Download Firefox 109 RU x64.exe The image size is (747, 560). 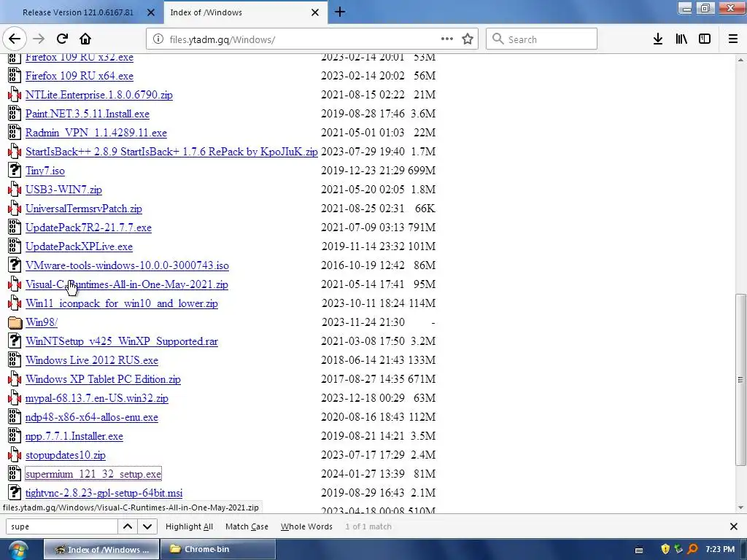tap(79, 76)
